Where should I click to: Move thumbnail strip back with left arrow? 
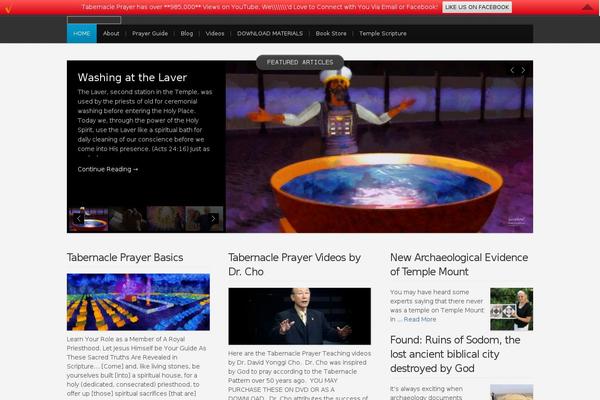pyautogui.click(x=78, y=219)
